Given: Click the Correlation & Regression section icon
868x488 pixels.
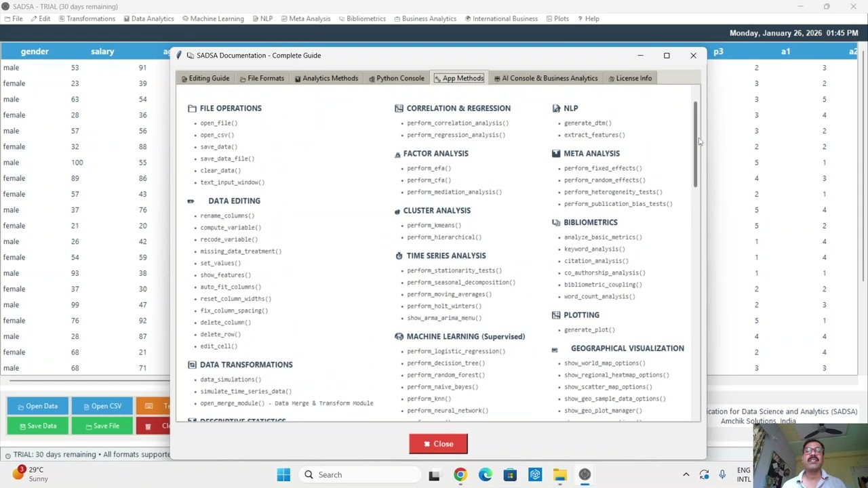Looking at the screenshot, I should (x=399, y=108).
